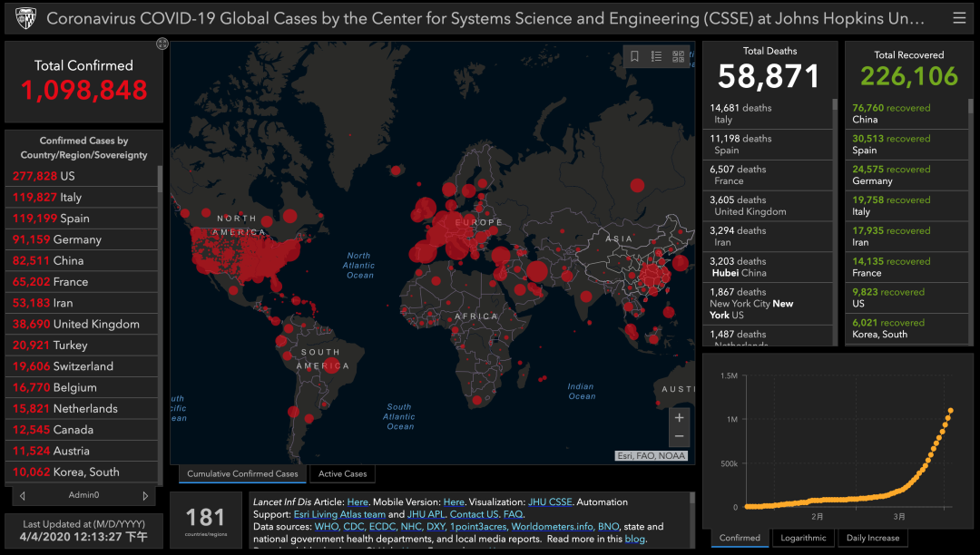Select 3,605 deaths United Kingdom row
The image size is (980, 555).
(x=768, y=206)
